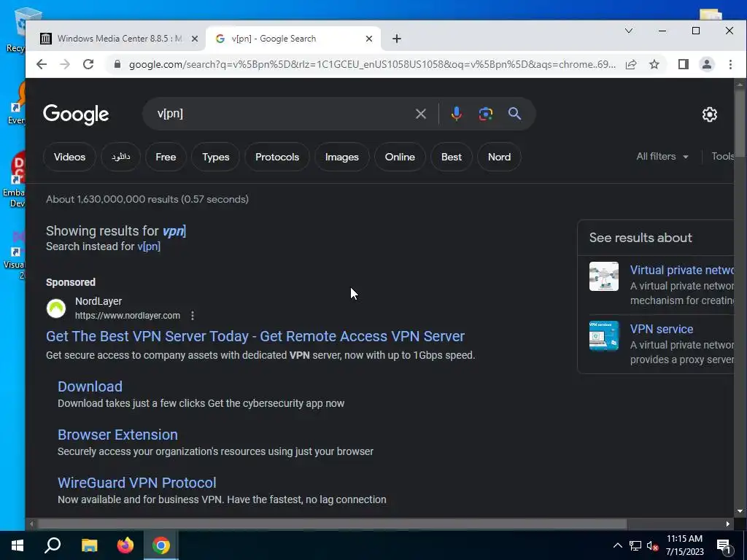Go back to the previous page
The height and width of the screenshot is (560, 747).
click(42, 64)
